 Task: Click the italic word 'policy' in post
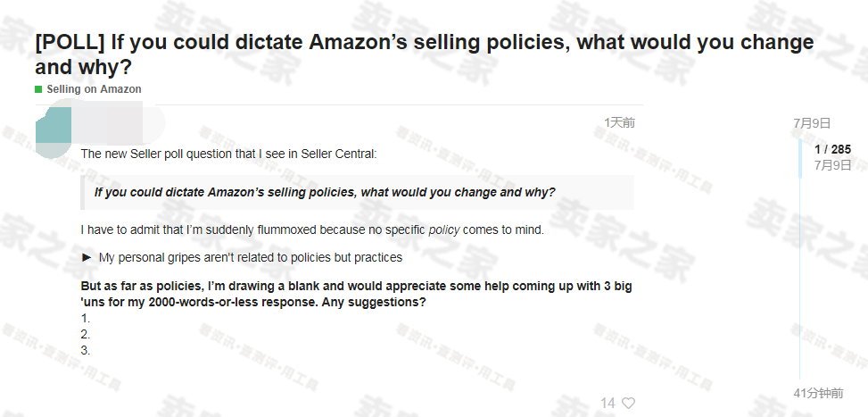click(x=444, y=229)
